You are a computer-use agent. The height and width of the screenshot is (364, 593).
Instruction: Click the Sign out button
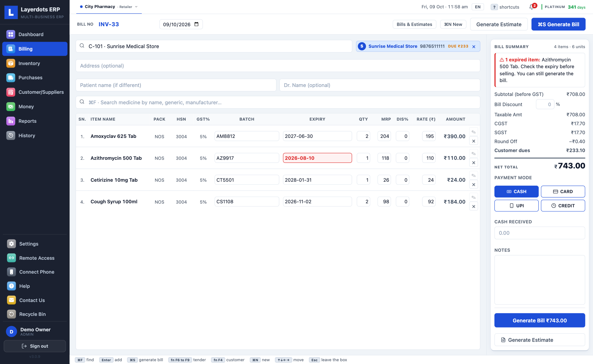coord(35,346)
